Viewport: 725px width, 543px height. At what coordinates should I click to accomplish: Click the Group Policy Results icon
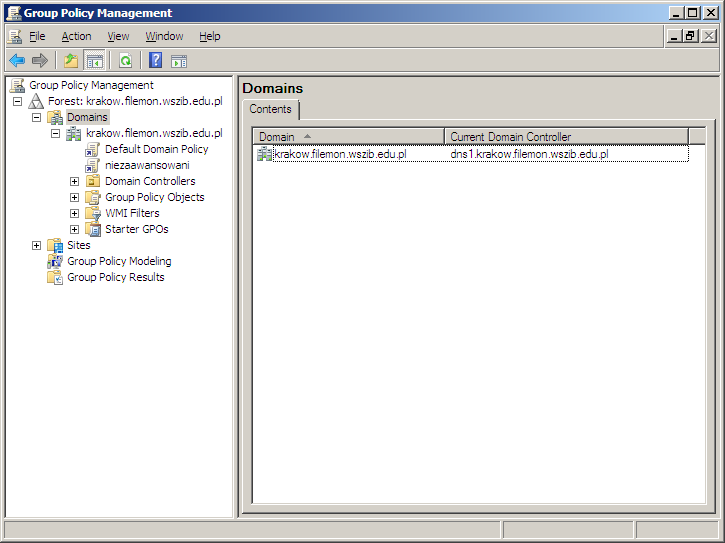[x=55, y=278]
